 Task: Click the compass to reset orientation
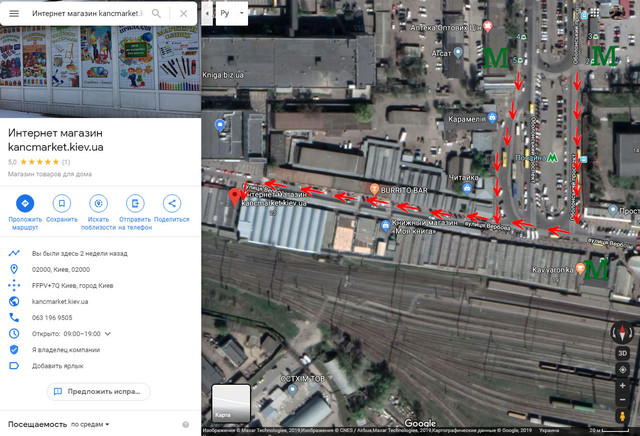tap(622, 332)
